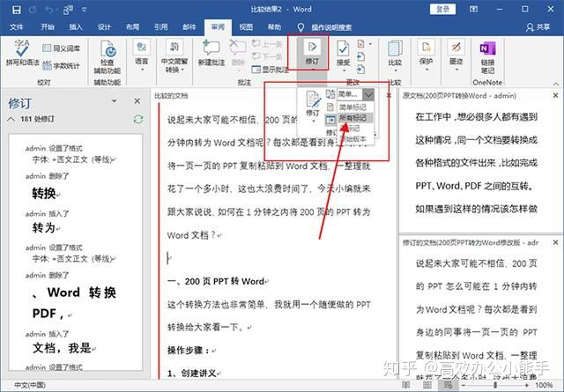Save the document with the floppy icon

pos(17,10)
